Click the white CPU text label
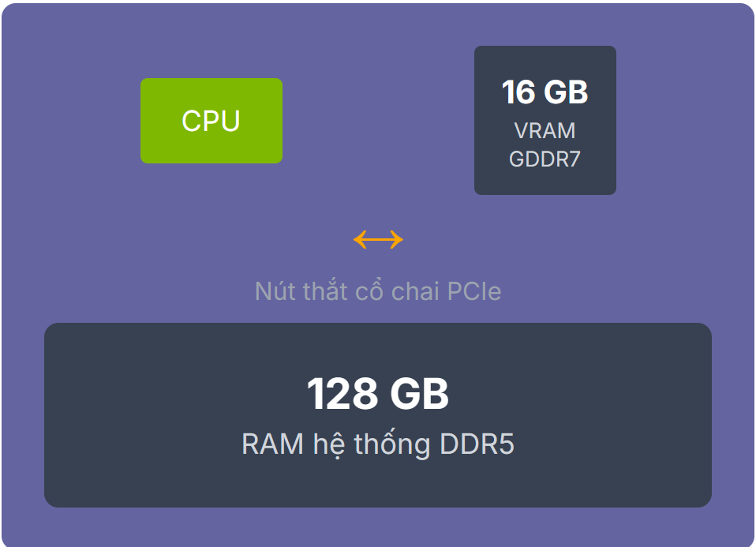This screenshot has height=547, width=756. click(x=211, y=121)
